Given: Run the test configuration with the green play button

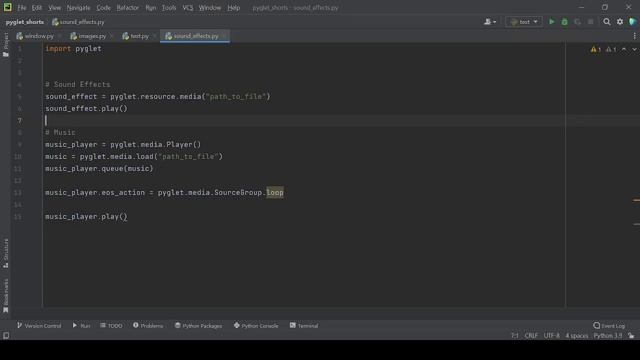Looking at the screenshot, I should [551, 22].
